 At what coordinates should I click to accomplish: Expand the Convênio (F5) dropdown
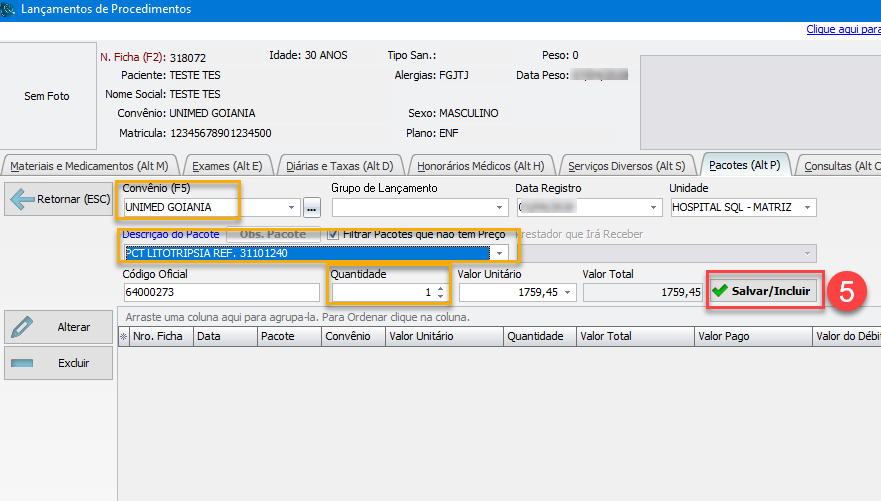click(292, 208)
